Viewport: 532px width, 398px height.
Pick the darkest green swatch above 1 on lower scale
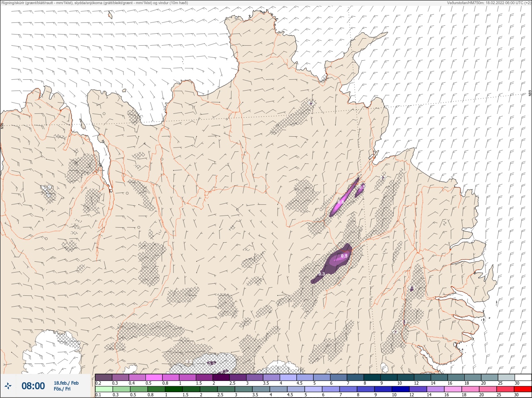173,389
